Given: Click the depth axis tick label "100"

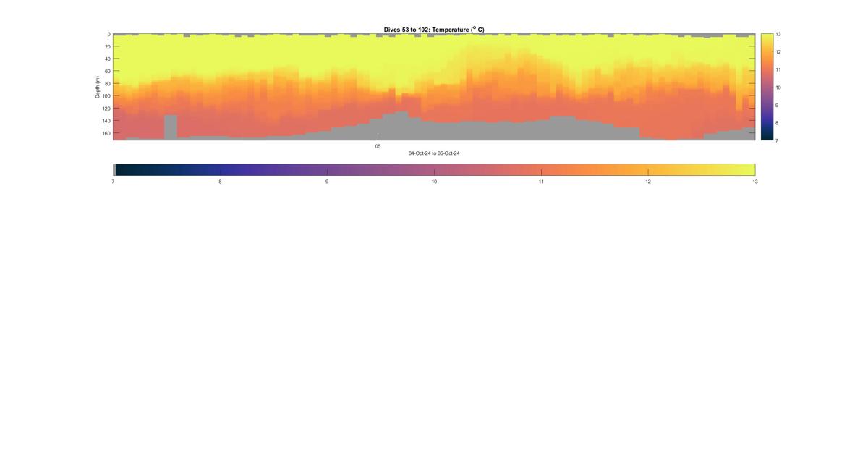Looking at the screenshot, I should [106, 96].
